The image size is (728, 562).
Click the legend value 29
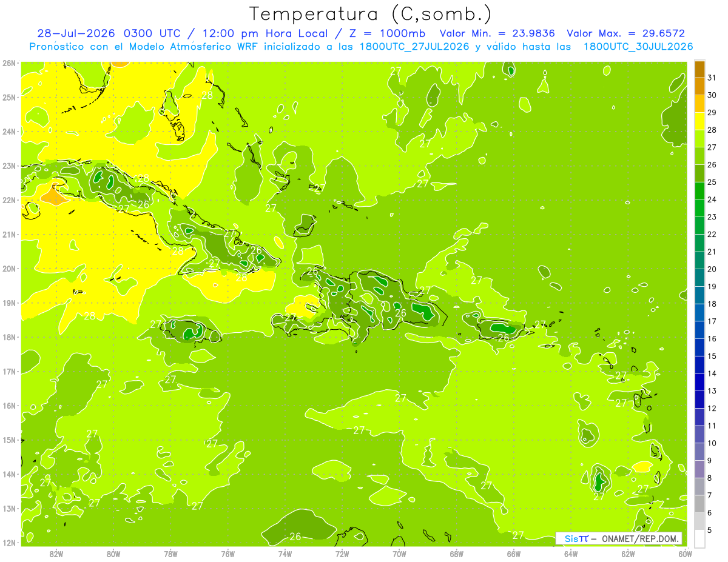tap(712, 113)
